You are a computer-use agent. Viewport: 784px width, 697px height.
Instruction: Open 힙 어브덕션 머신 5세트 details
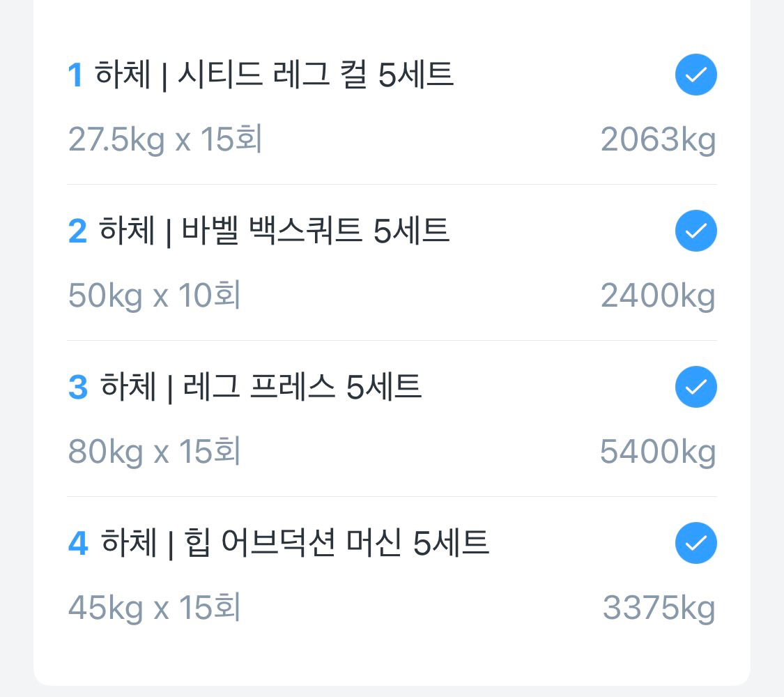click(x=295, y=543)
